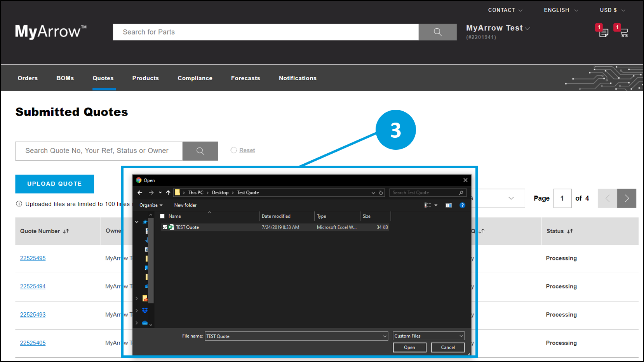
Task: Expand the Organize menu
Action: [x=151, y=205]
